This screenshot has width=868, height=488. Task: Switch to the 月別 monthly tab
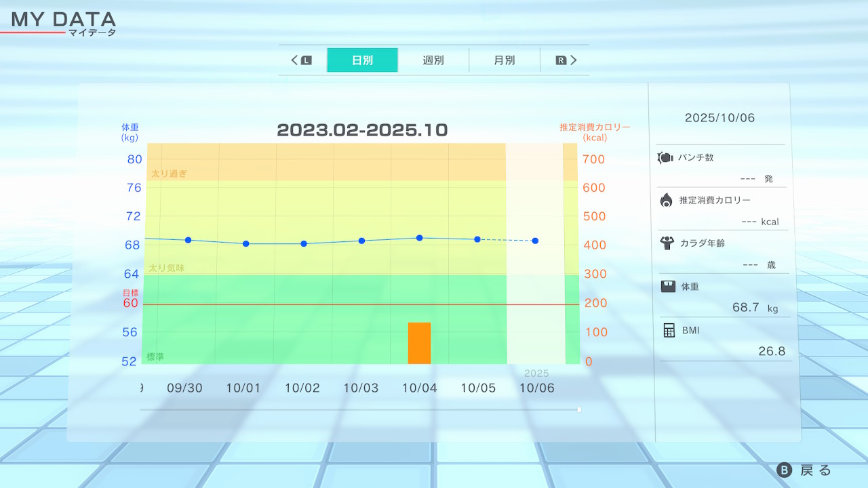click(x=504, y=60)
